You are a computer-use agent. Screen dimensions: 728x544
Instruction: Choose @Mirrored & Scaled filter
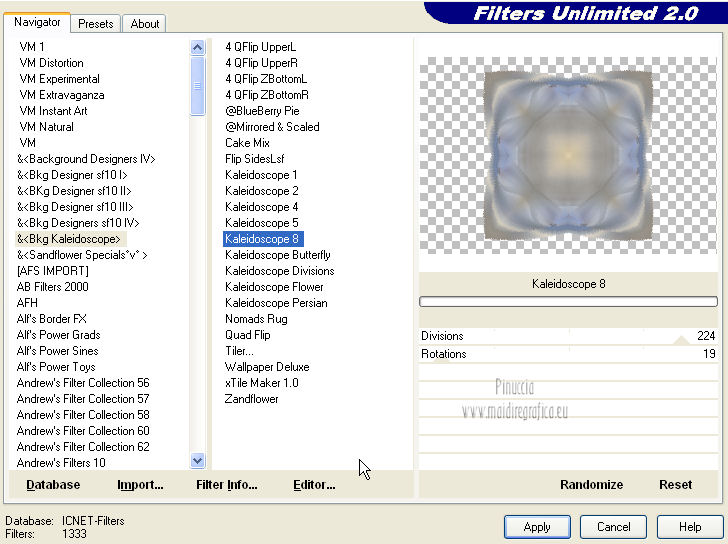(272, 127)
